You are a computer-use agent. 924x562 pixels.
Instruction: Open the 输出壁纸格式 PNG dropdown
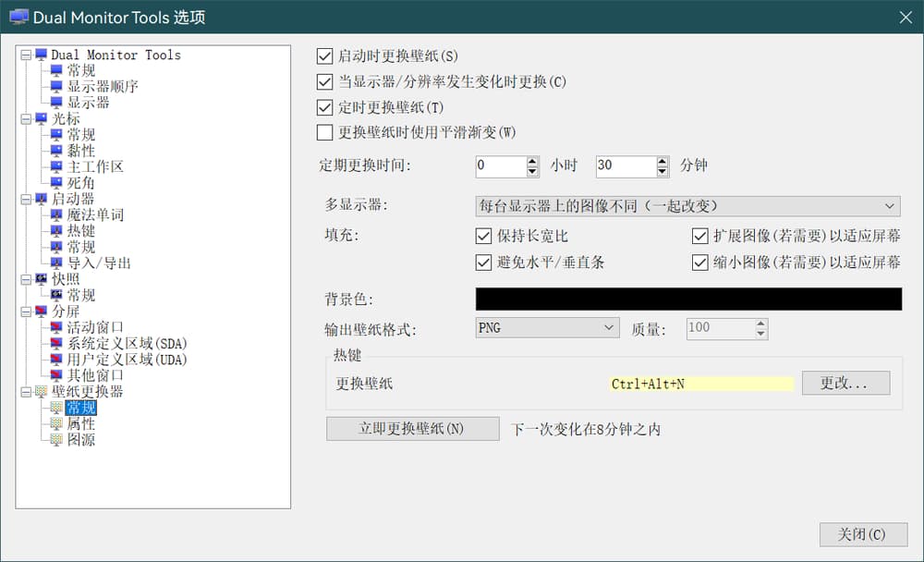547,328
